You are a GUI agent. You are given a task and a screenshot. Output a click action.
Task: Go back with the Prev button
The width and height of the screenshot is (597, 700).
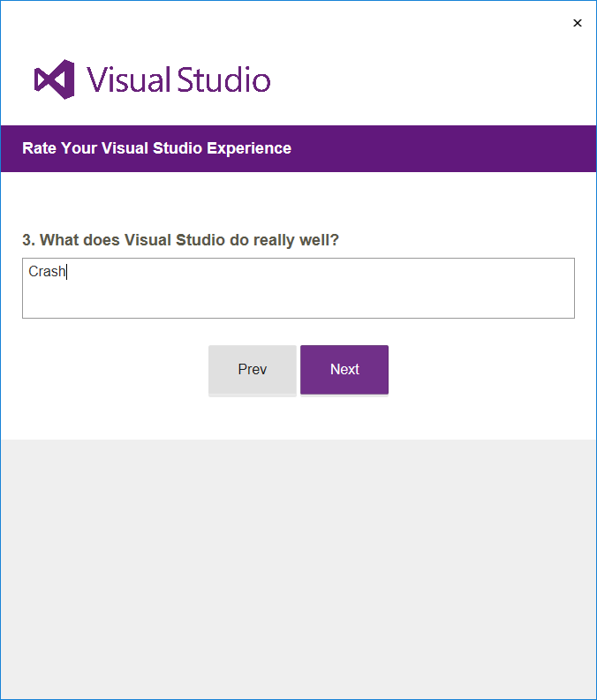(253, 370)
